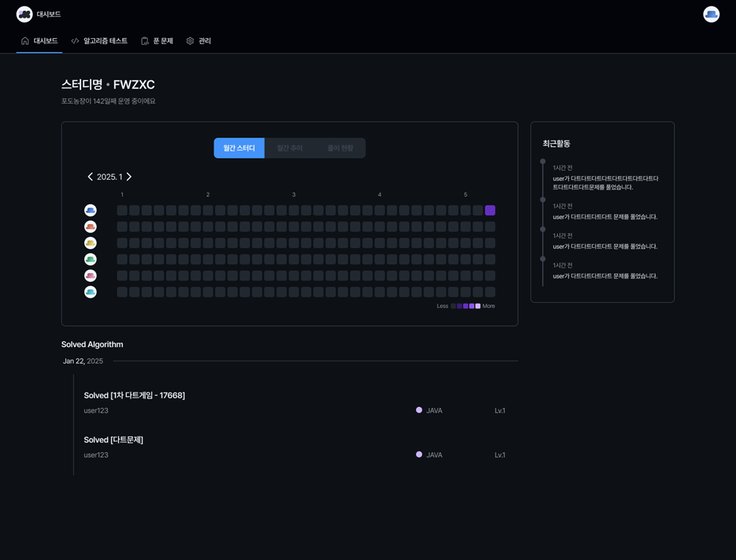Go to next month with right chevron
The width and height of the screenshot is (736, 560).
point(129,177)
